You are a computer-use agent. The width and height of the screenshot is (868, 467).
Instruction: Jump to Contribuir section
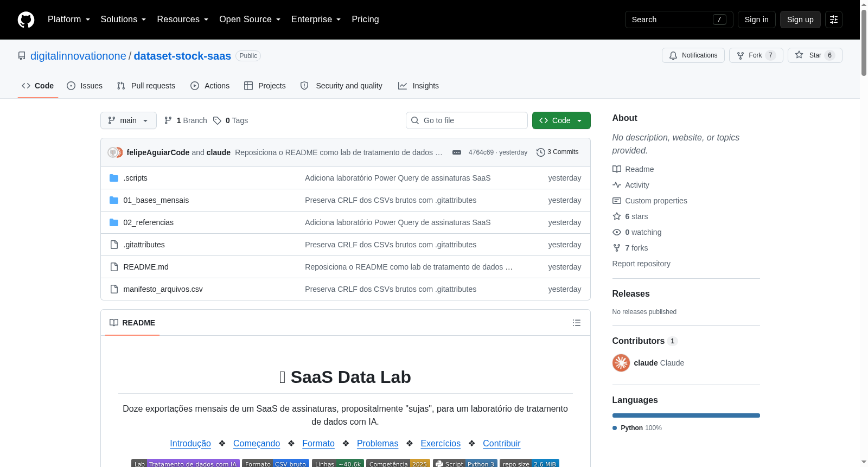click(502, 443)
